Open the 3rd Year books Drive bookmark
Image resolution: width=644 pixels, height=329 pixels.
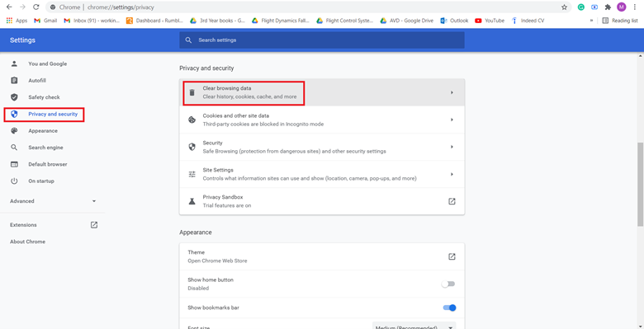(x=218, y=21)
